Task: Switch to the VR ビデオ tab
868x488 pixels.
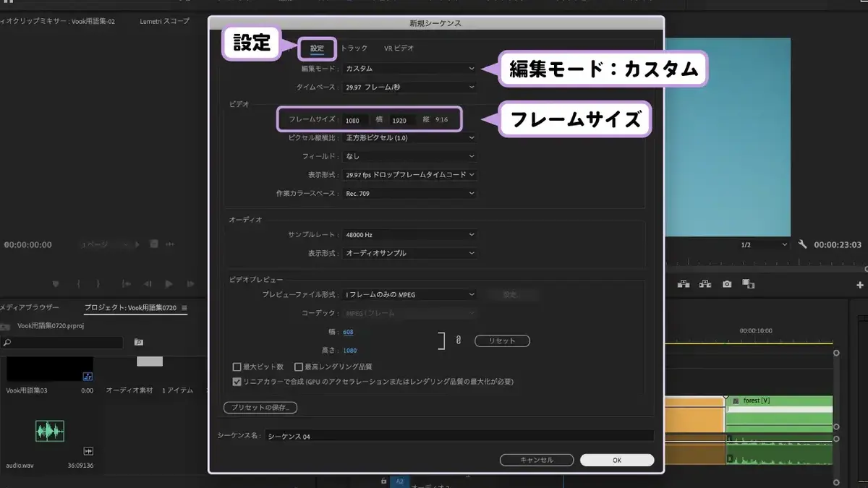Action: pos(399,48)
